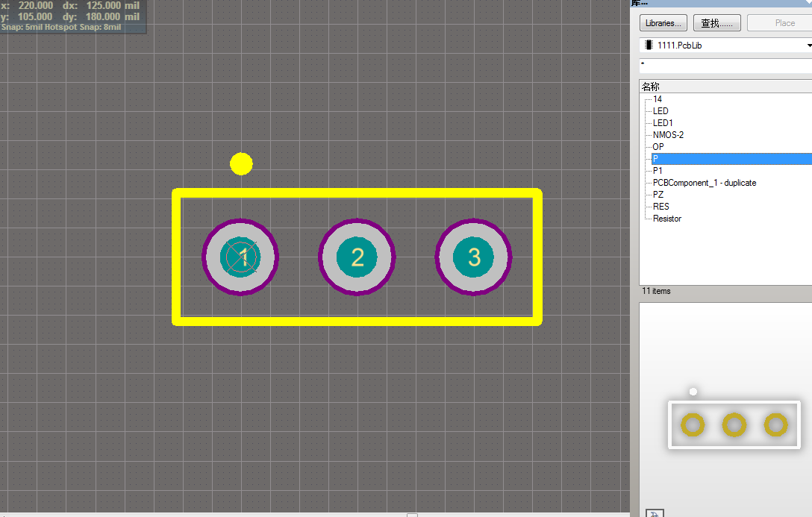
Task: Open the Libraries... button
Action: click(663, 23)
